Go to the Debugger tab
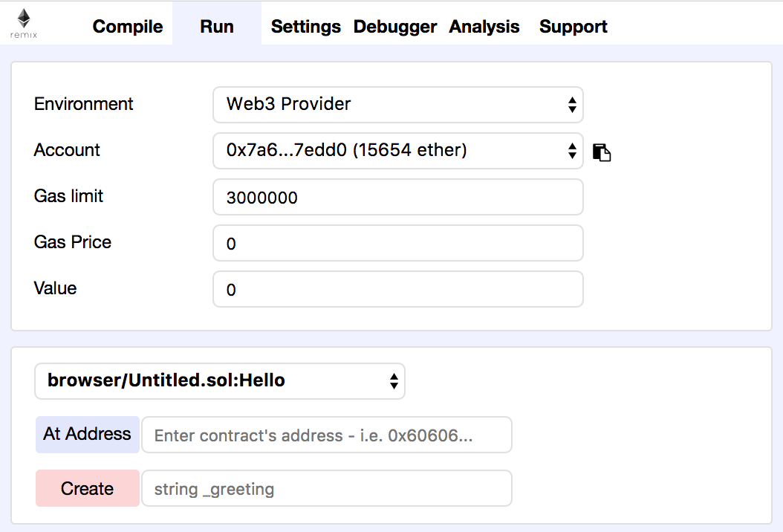The height and width of the screenshot is (532, 783). point(395,27)
